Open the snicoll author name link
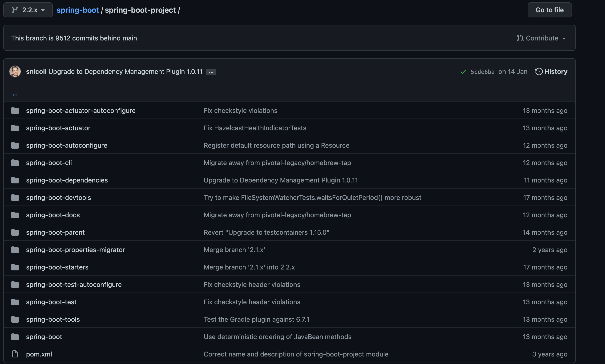 (36, 71)
